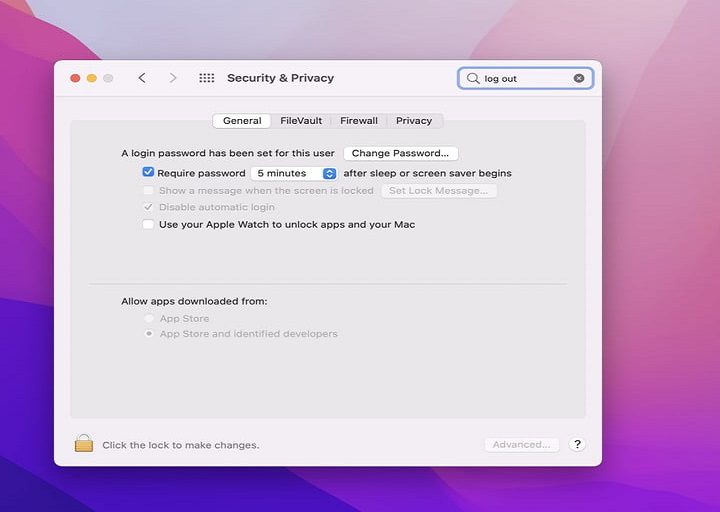
Task: Click the yellow minimize window button
Action: [x=91, y=78]
